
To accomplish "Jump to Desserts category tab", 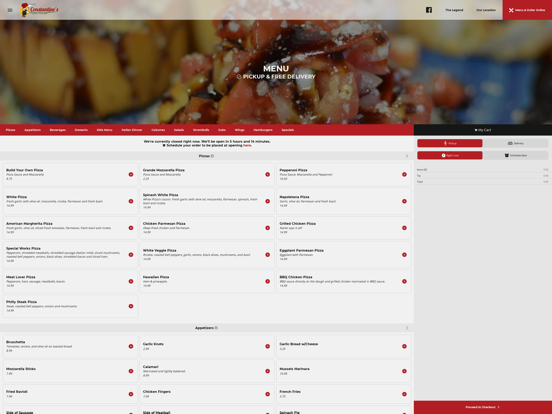I will 81,130.
